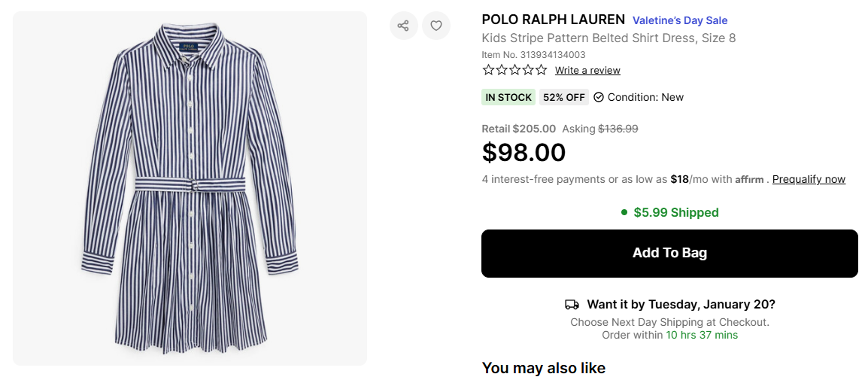
Task: Click the delivery truck icon
Action: pyautogui.click(x=572, y=305)
